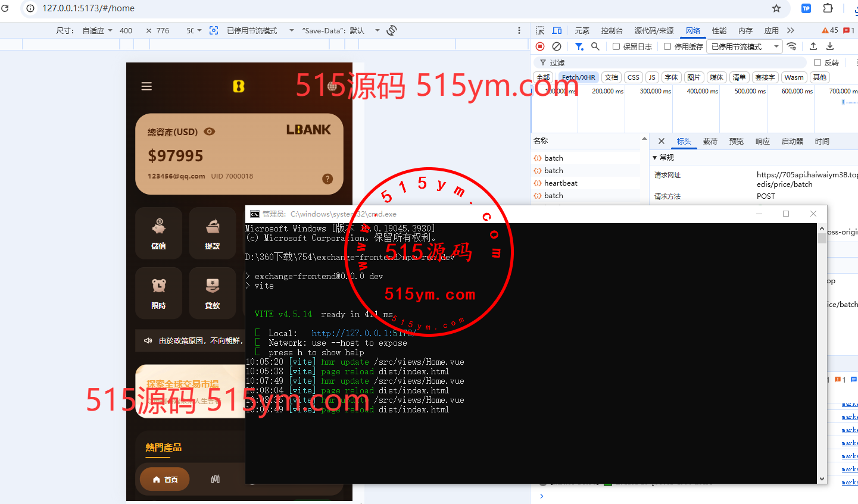
Task: Click the capture screenshot icon in device toolbar
Action: (214, 30)
